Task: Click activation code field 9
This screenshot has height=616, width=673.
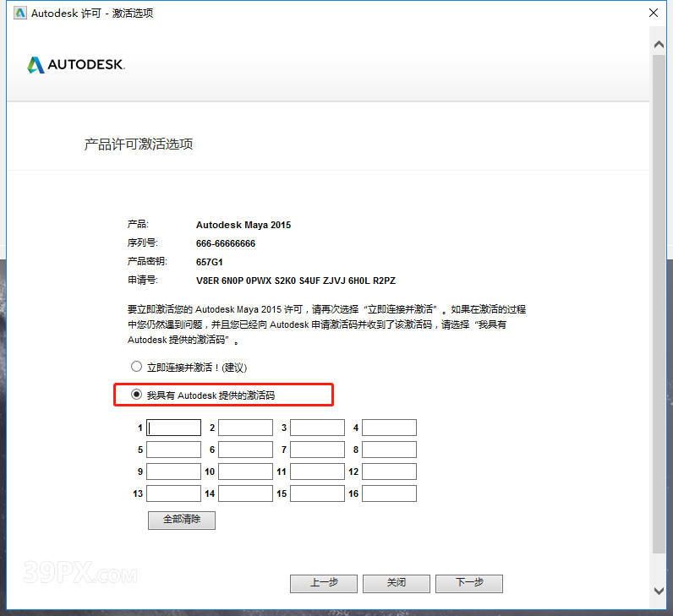Action: tap(173, 472)
